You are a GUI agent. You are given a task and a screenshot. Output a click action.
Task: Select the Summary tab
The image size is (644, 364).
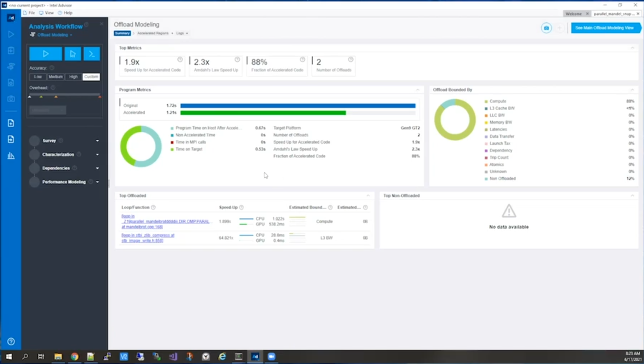[x=122, y=33]
